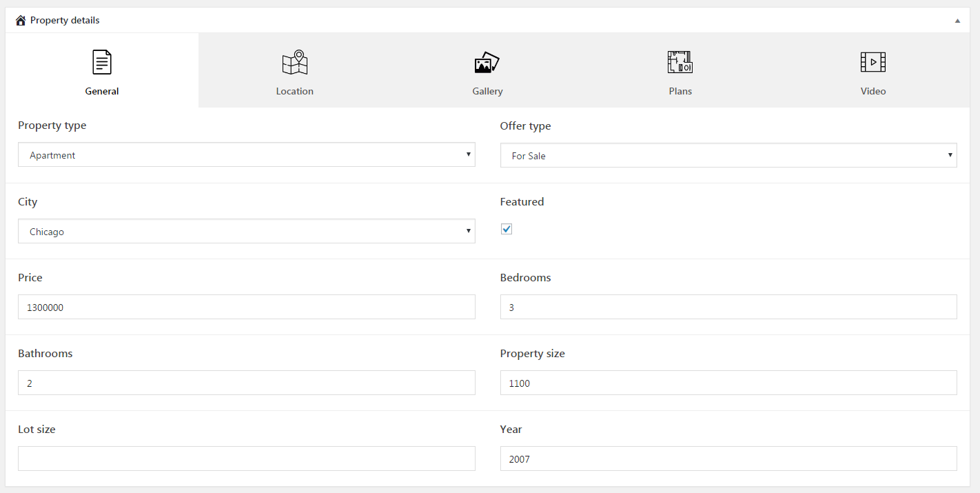Screen dimensions: 980x493
Task: Click the "Featured" label text
Action: (522, 202)
